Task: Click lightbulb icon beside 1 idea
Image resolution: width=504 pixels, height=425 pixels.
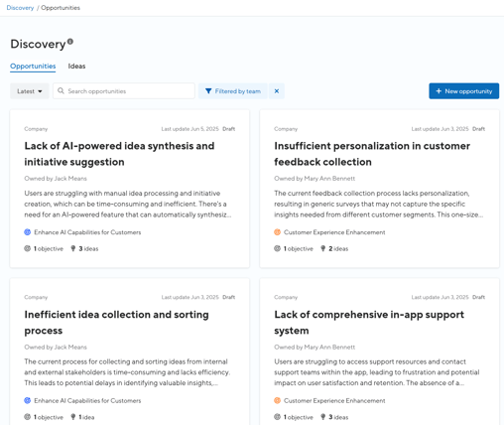Action: pyautogui.click(x=73, y=417)
